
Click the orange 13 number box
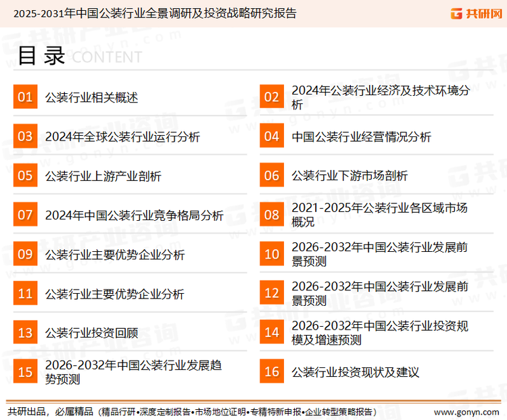[25, 332]
